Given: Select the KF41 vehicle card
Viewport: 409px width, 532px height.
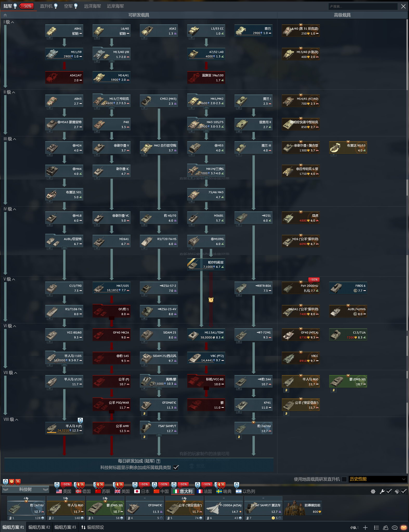Looking at the screenshot, I should [x=254, y=405].
